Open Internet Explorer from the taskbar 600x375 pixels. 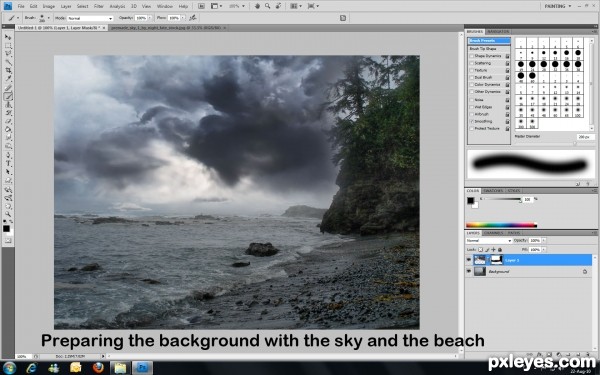tap(31, 368)
